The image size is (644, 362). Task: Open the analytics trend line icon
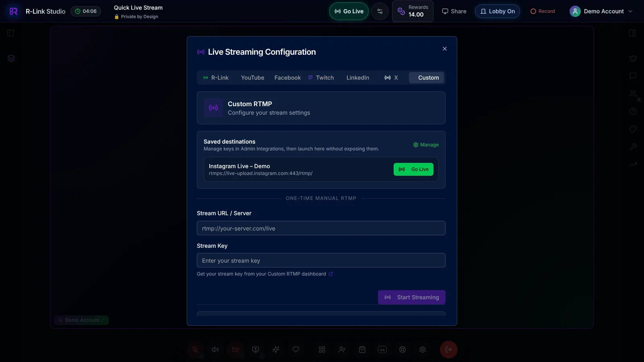point(633,165)
